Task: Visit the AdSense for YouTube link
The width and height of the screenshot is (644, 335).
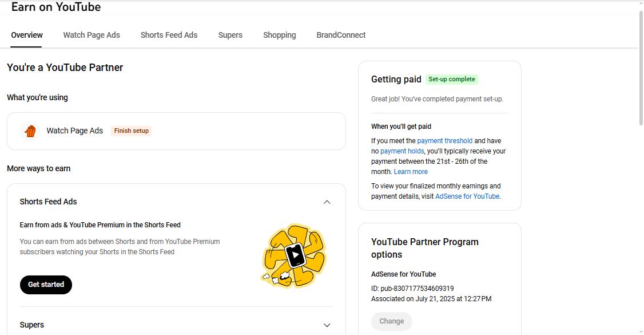Action: click(467, 196)
